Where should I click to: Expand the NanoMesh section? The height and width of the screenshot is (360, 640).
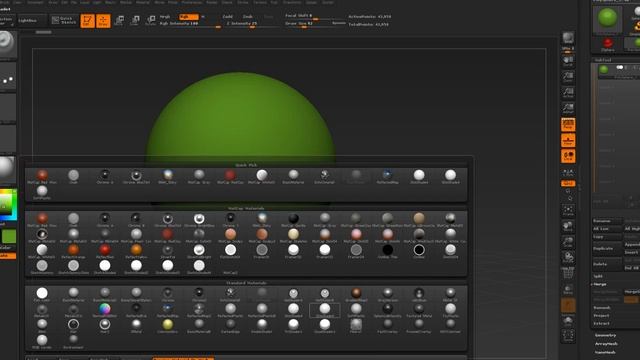point(605,352)
